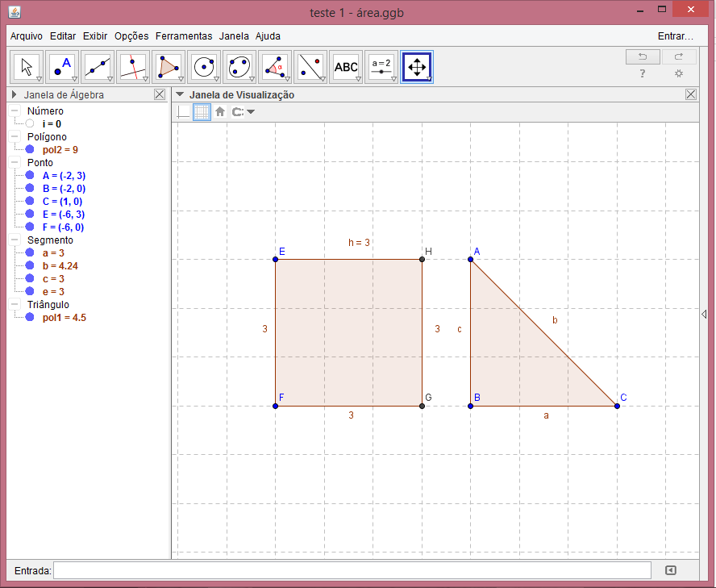
Task: Click the undo button
Action: [x=643, y=56]
